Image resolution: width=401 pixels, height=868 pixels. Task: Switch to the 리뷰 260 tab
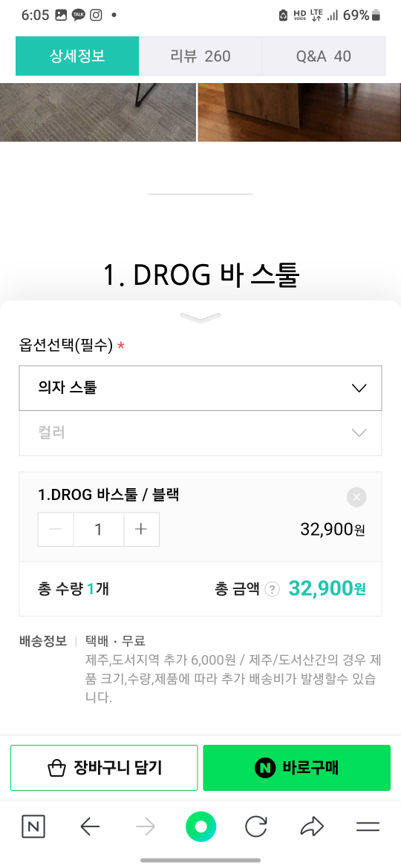coord(200,56)
